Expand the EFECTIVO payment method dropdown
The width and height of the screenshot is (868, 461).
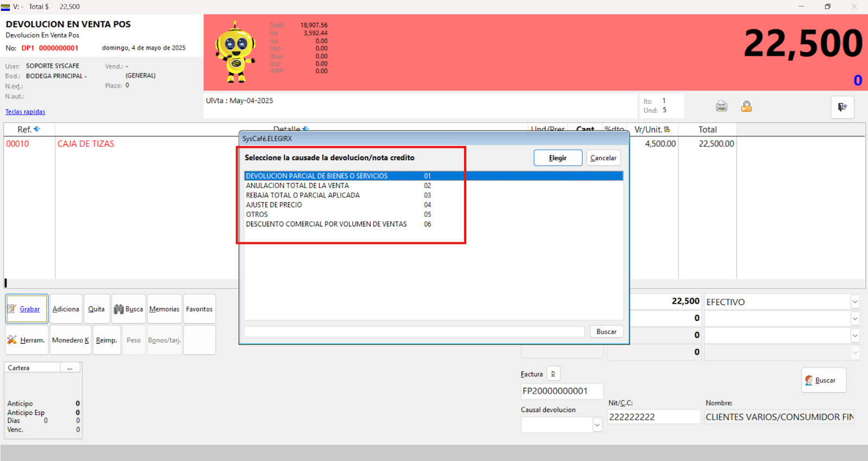pos(855,302)
